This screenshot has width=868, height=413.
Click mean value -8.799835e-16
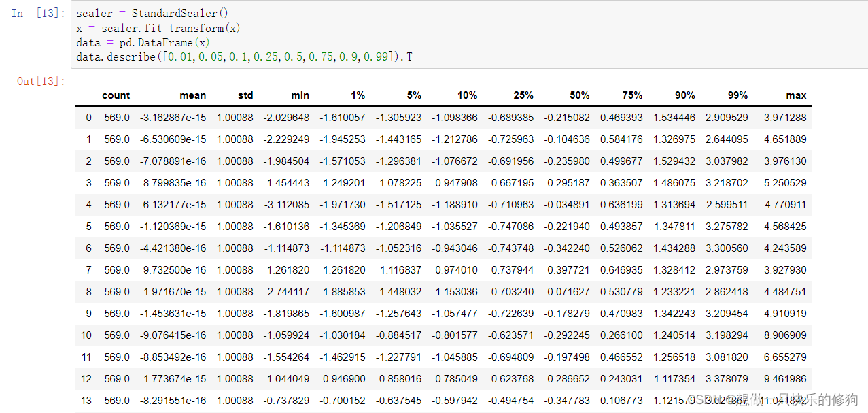coord(173,182)
